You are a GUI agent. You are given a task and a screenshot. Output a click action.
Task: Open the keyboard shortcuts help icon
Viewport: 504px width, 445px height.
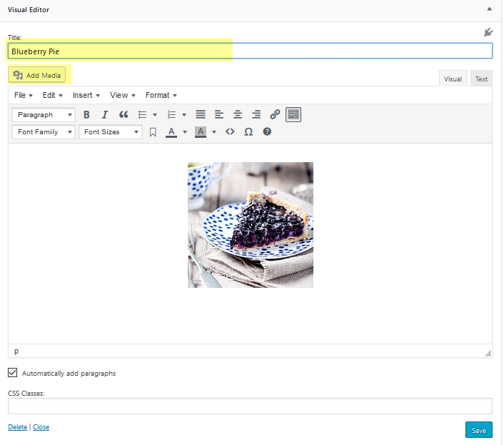(267, 132)
